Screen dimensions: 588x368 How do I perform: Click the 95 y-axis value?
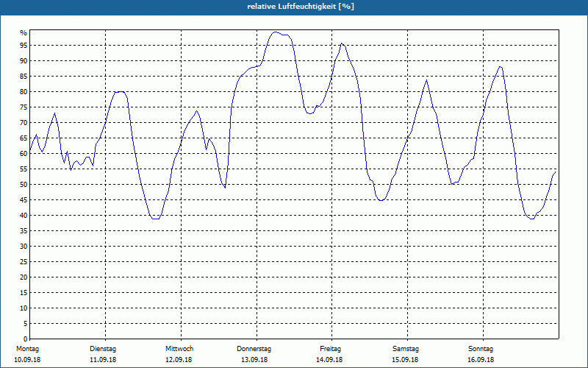24,46
